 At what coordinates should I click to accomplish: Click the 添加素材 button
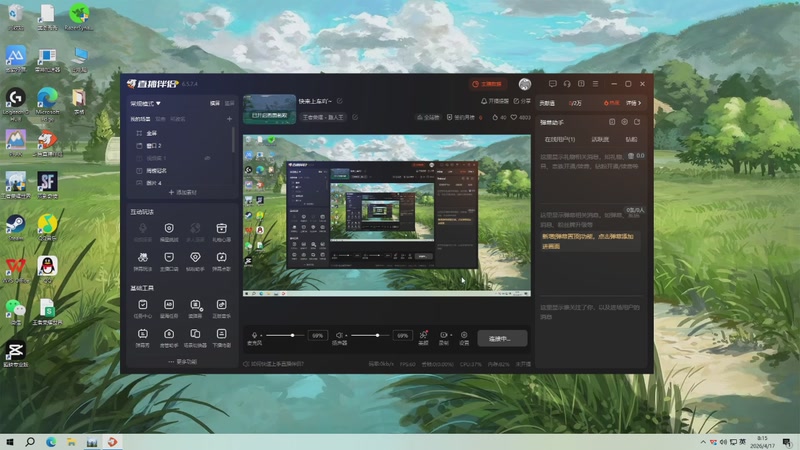[182, 192]
